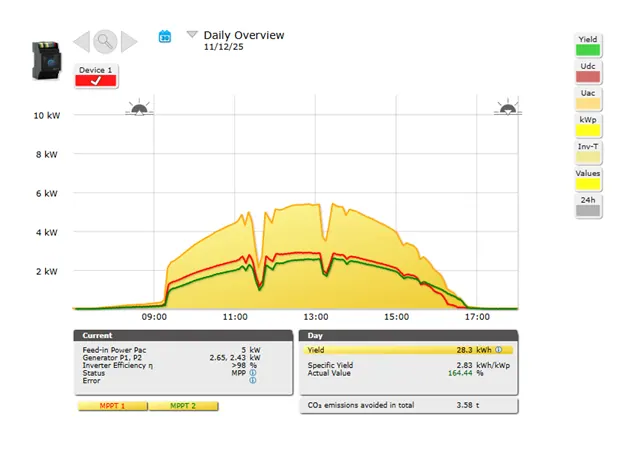The image size is (624, 449).
Task: Toggle the Inv-T series button
Action: pos(588,152)
